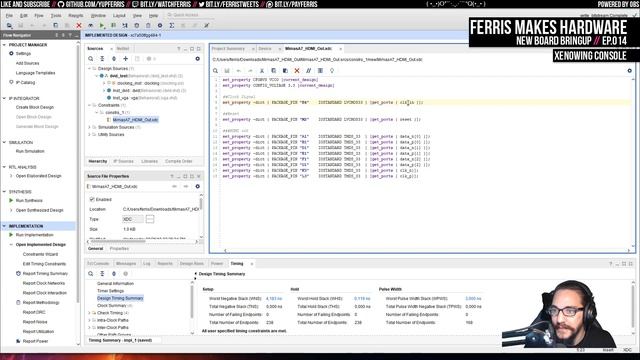This screenshot has height=360, width=640.
Task: Toggle the Enabled checkbox
Action: pos(92,200)
